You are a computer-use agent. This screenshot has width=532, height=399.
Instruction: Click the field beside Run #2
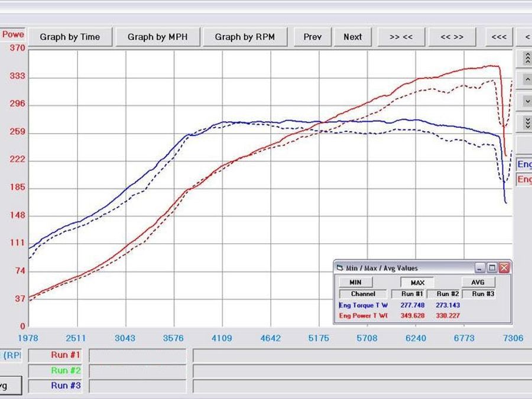(138, 371)
